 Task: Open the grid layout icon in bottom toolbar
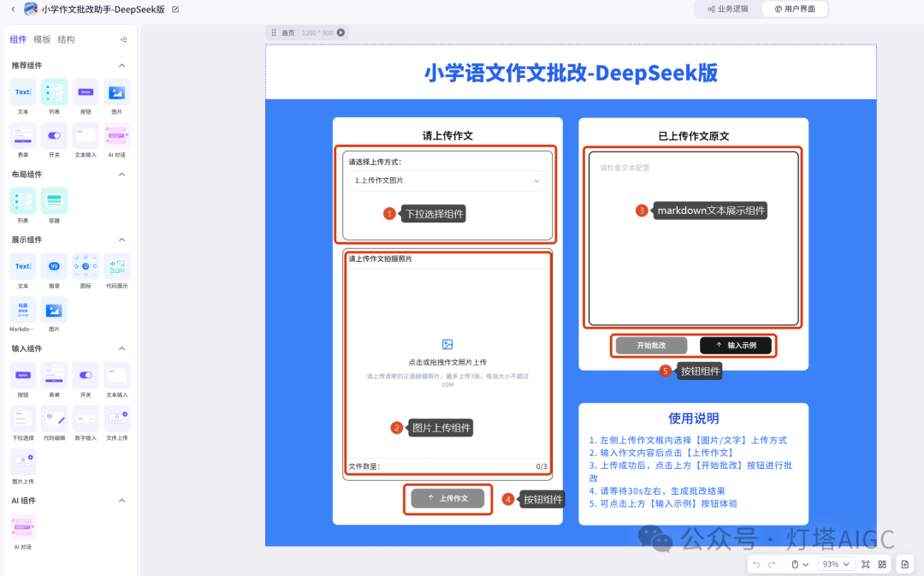coord(882,564)
